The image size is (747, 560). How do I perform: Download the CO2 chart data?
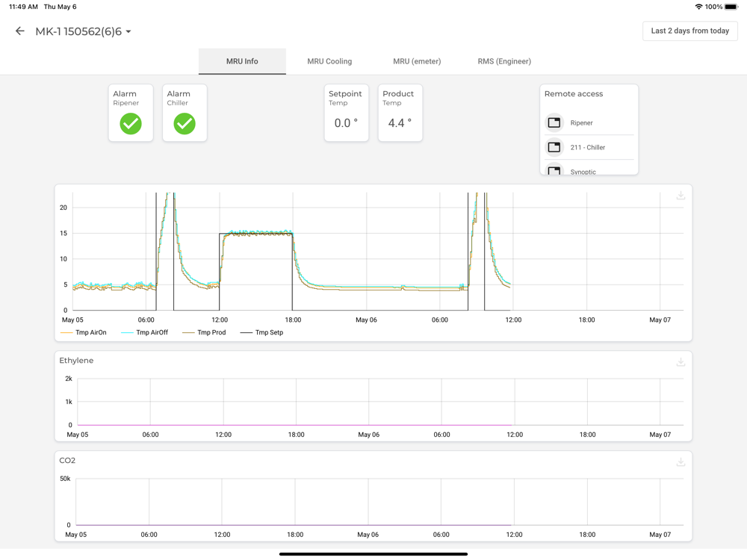681,462
